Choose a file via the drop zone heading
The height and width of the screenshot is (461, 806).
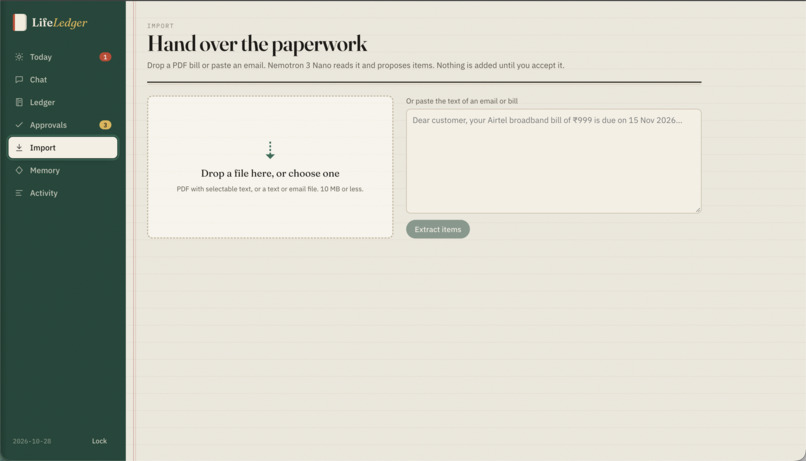click(x=270, y=173)
